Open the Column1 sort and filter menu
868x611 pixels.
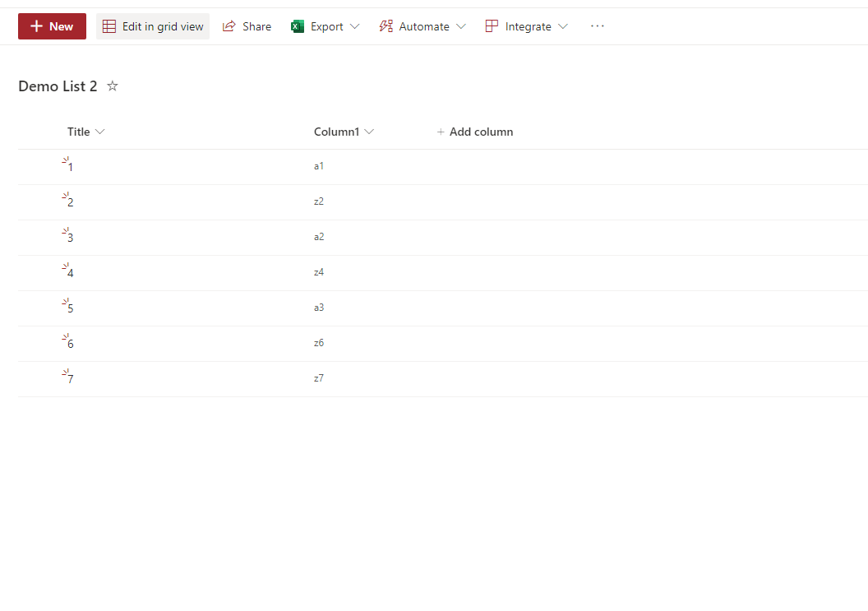click(x=369, y=132)
